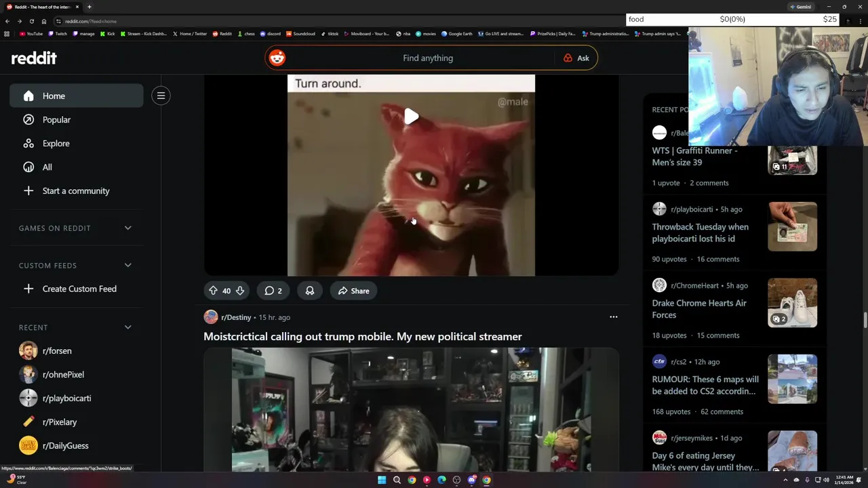Open the Chrome Hearts sneakers thumbnail
This screenshot has width=868, height=488.
(792, 303)
